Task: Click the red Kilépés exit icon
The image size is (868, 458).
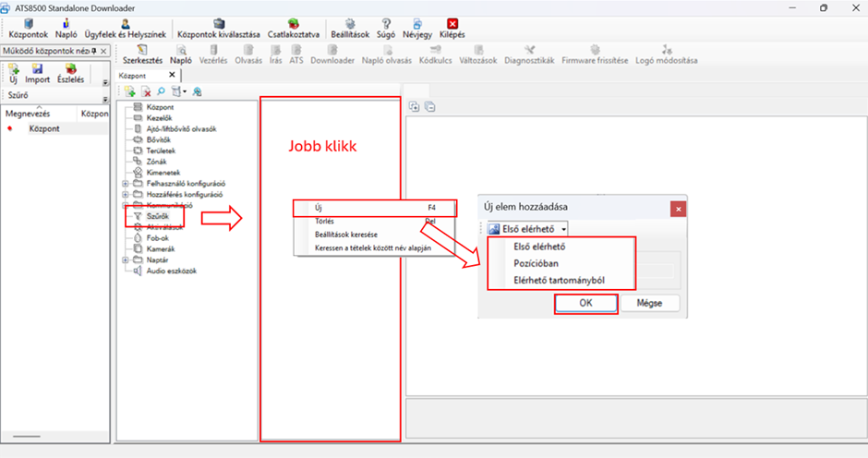Action: point(452,23)
